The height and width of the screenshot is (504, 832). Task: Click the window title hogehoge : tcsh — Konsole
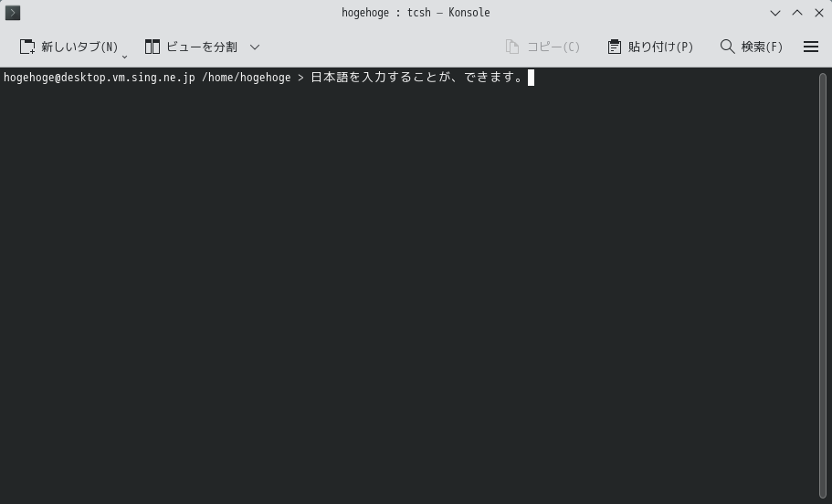(416, 13)
